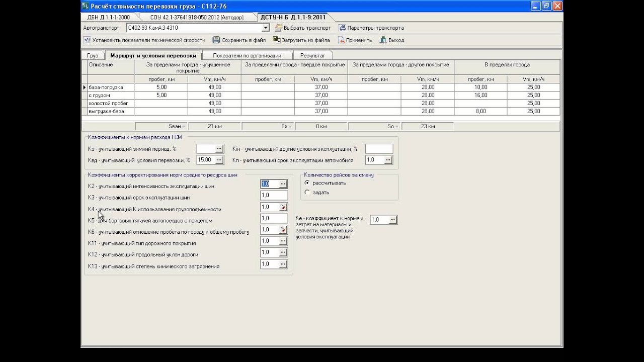Select the с грузом row label
The width and height of the screenshot is (644, 362).
tap(111, 95)
